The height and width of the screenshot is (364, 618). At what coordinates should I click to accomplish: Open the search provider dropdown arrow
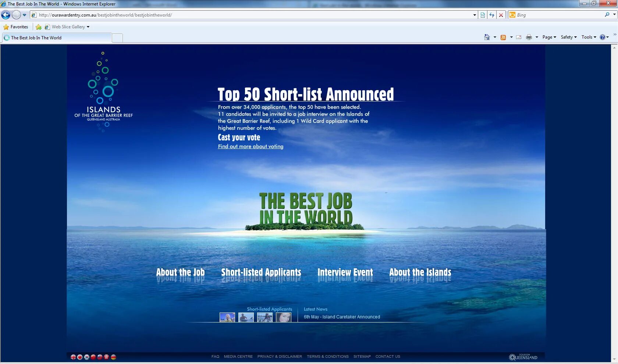[x=614, y=15]
